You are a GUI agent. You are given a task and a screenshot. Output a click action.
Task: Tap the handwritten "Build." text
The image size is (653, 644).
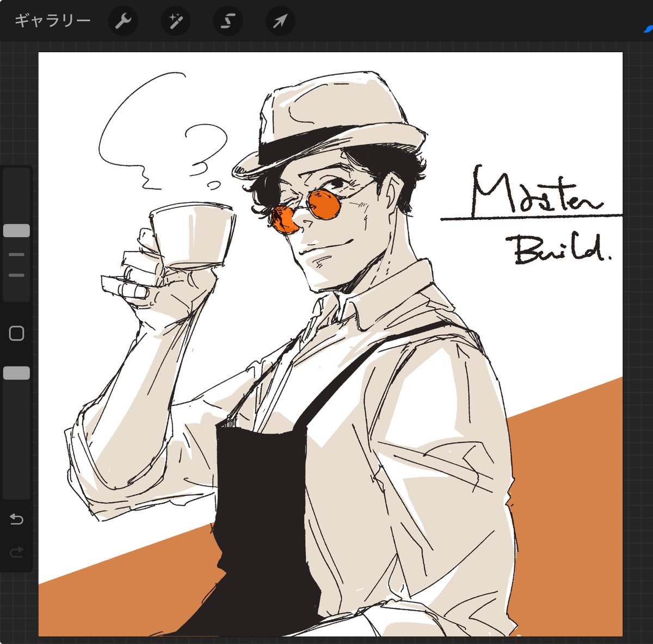(560, 249)
